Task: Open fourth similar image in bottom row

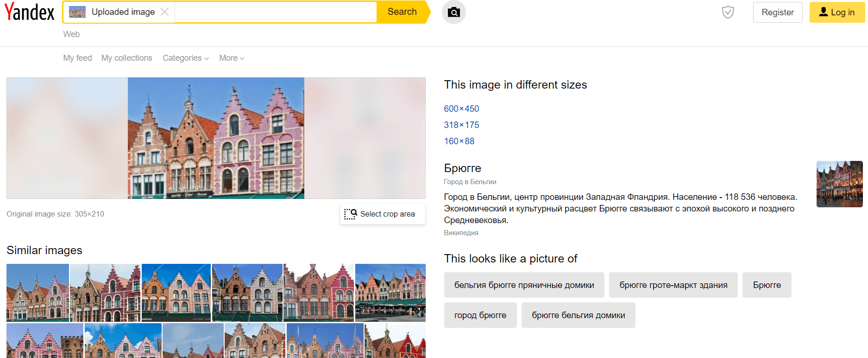Action: (x=255, y=340)
